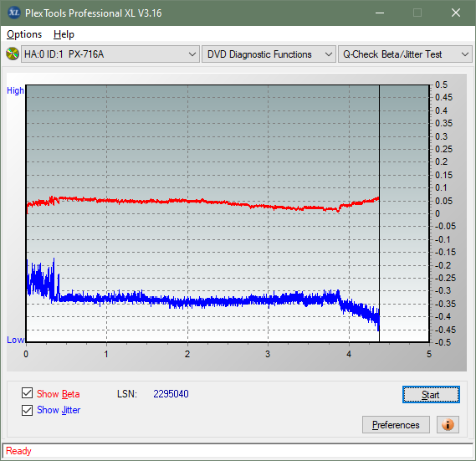Click the PlexTools XL logo icon

13,13
